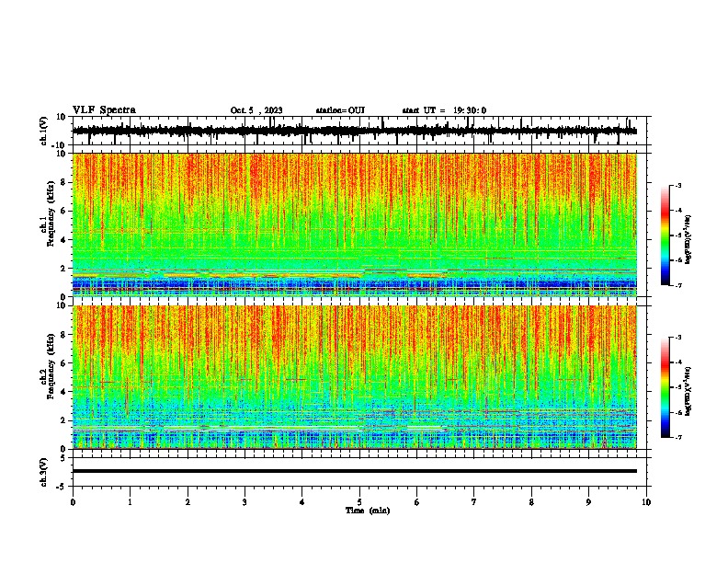Click the ch.1 spectrogram "8" kHz tick label

point(63,182)
